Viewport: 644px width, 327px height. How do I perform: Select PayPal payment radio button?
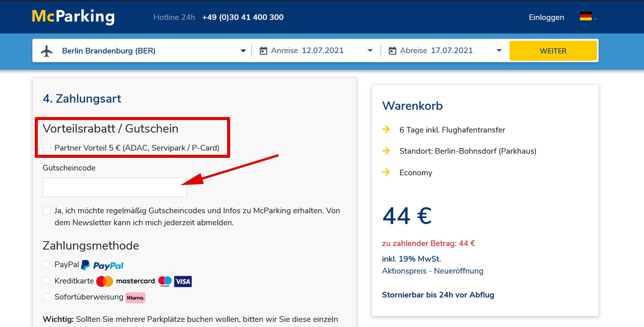click(x=47, y=265)
